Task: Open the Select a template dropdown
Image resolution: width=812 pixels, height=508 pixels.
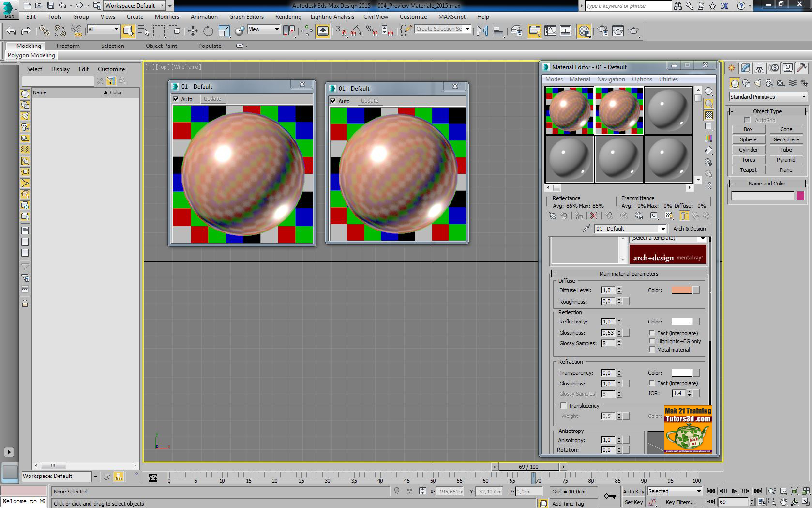Action: click(667, 238)
